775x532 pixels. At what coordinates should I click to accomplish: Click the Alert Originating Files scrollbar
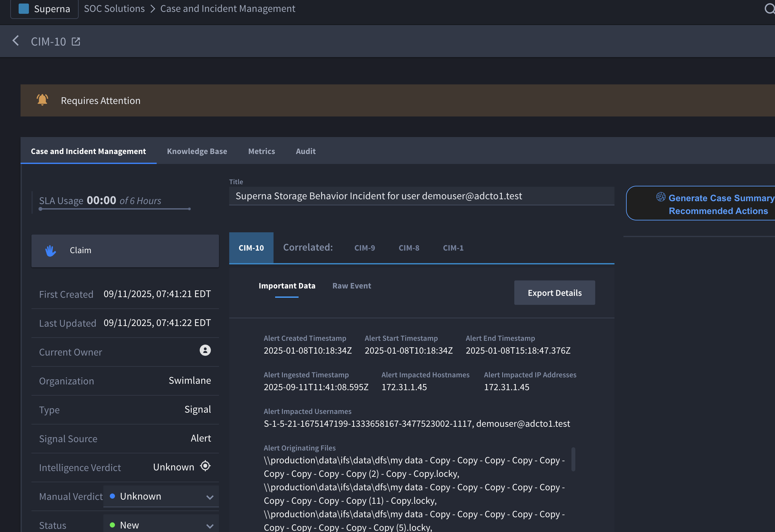(573, 459)
